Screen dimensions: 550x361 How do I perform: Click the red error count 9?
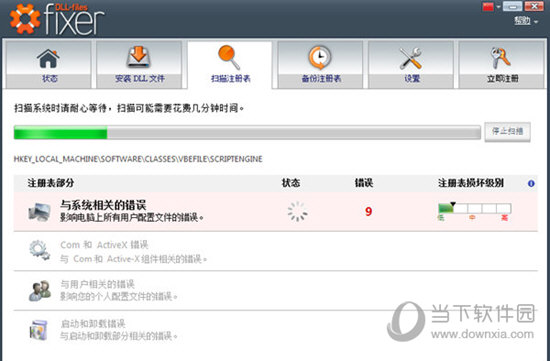click(368, 212)
